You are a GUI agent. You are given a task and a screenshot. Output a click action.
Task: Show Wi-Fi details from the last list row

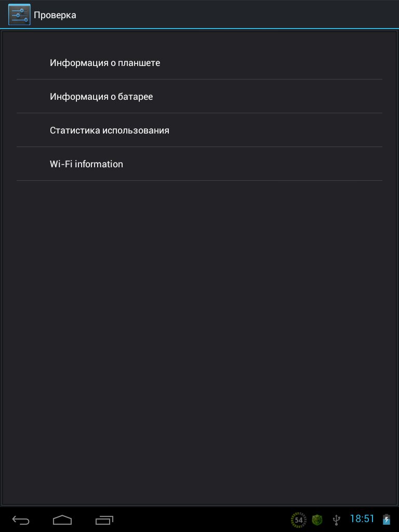point(199,164)
